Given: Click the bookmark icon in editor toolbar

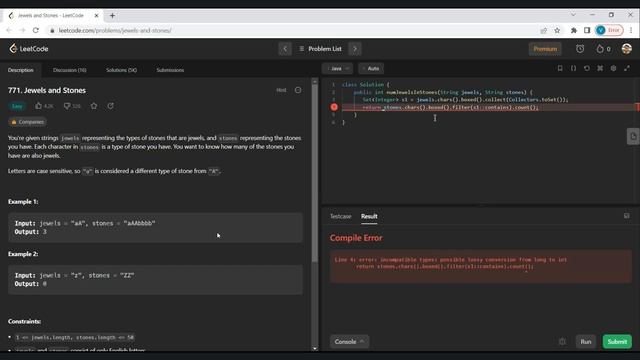Looking at the screenshot, I should point(560,68).
